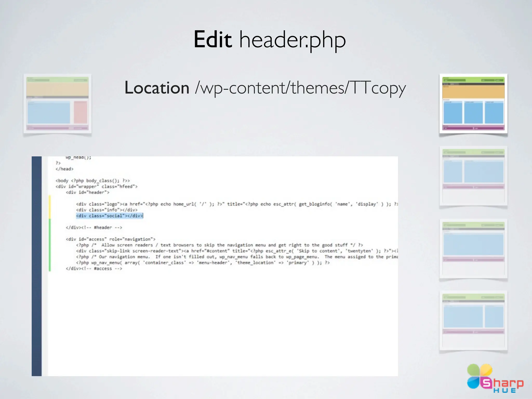Image resolution: width=532 pixels, height=399 pixels.
Task: Click the wp_head(); code line
Action: click(x=78, y=158)
